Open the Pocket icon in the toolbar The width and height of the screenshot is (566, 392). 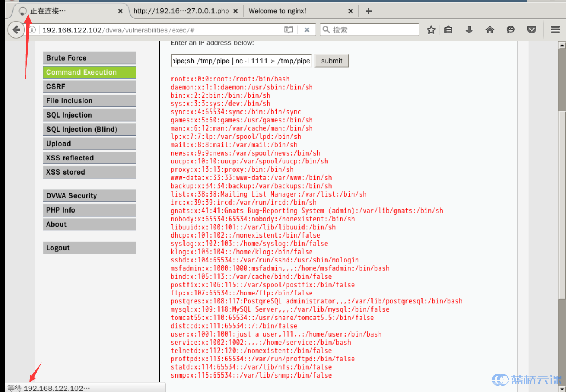click(x=531, y=30)
